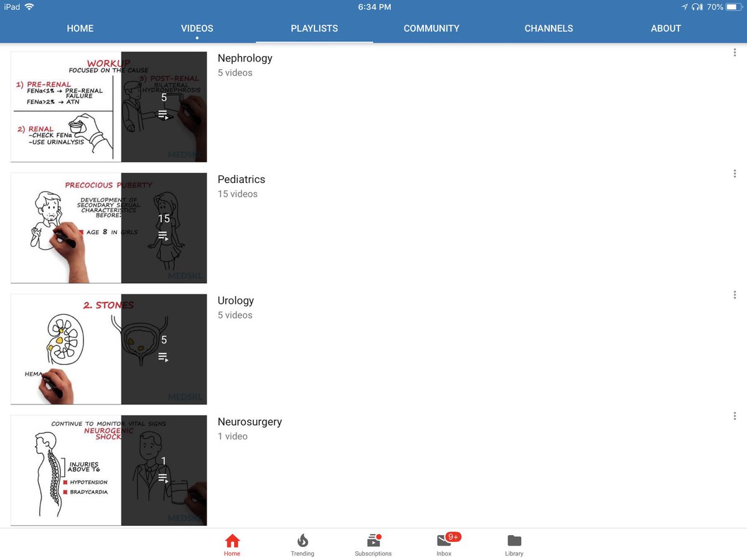Tap the Wi-Fi status icon
This screenshot has width=747, height=560.
click(29, 7)
